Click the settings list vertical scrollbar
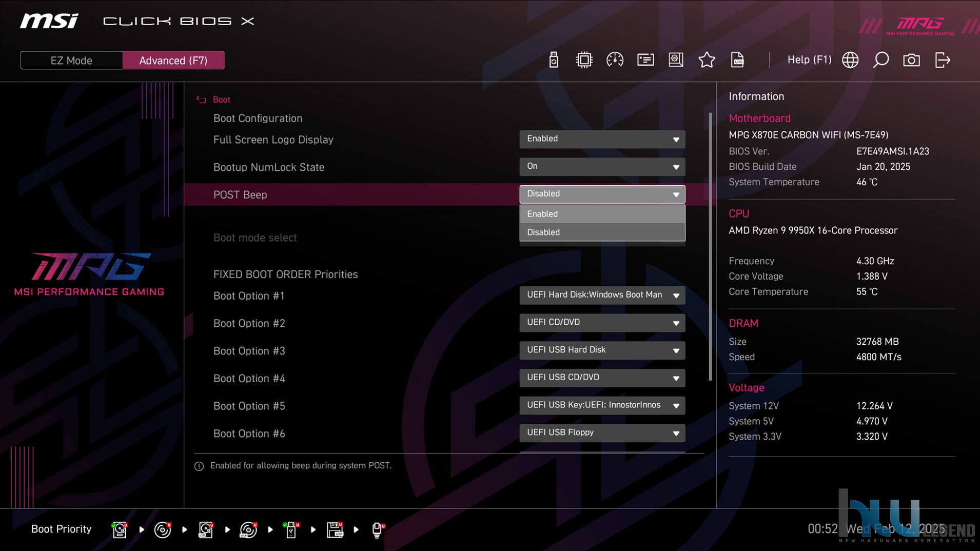Screen dimensions: 980x551 pos(711,246)
